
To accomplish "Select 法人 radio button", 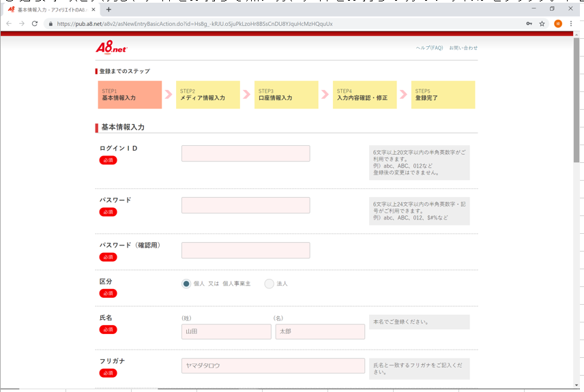I will [x=269, y=284].
